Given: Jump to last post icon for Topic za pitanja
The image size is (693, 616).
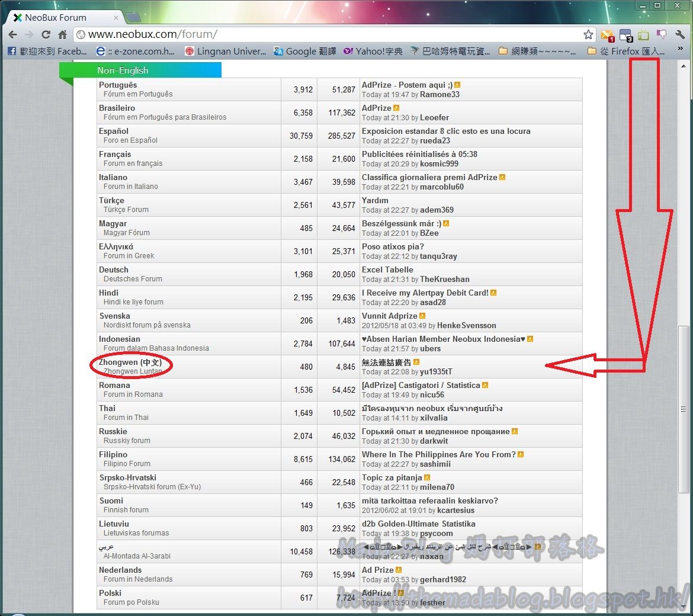Looking at the screenshot, I should coord(427,477).
